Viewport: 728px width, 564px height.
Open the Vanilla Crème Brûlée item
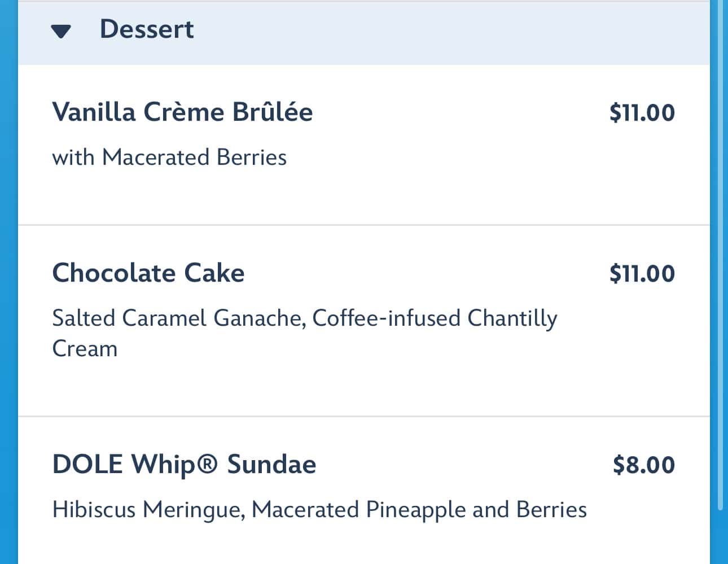click(182, 112)
